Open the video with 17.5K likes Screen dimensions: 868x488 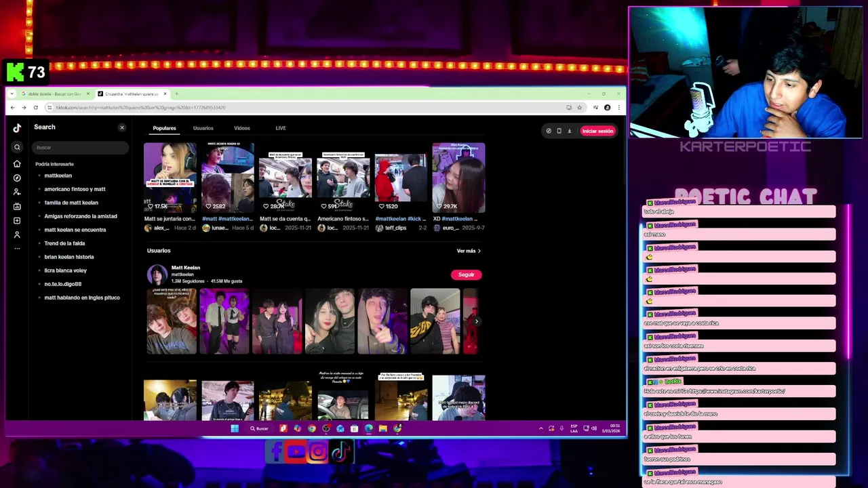170,178
